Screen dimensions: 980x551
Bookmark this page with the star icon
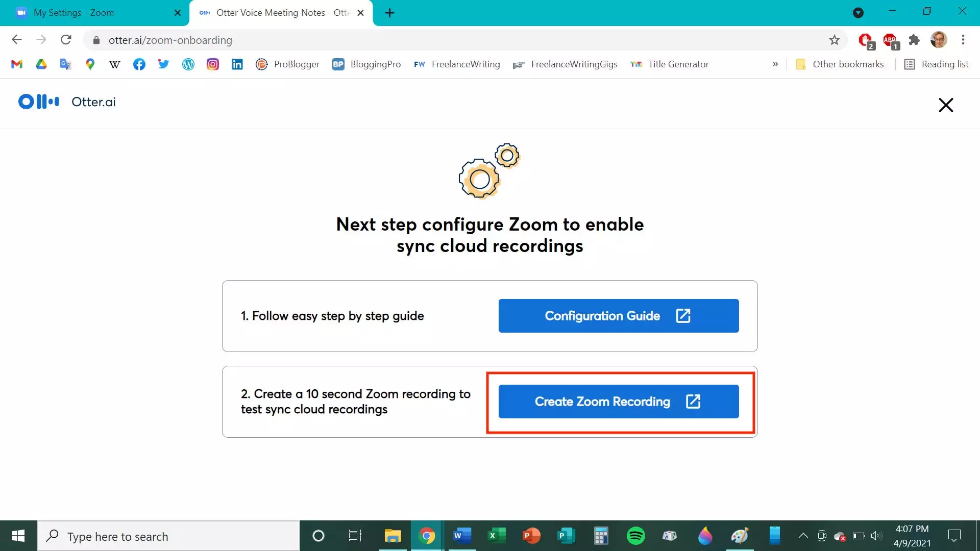[835, 40]
